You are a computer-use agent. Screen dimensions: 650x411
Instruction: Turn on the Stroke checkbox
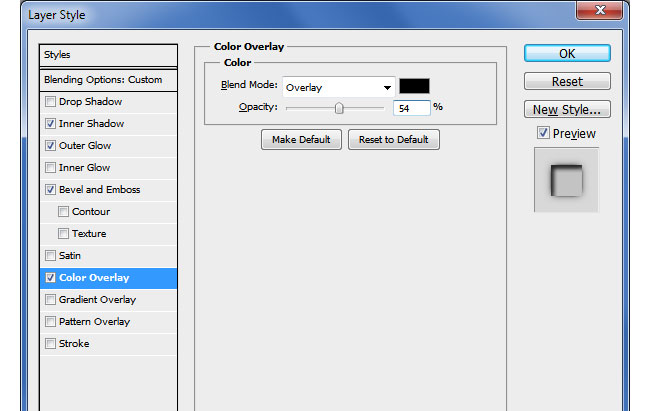[50, 343]
